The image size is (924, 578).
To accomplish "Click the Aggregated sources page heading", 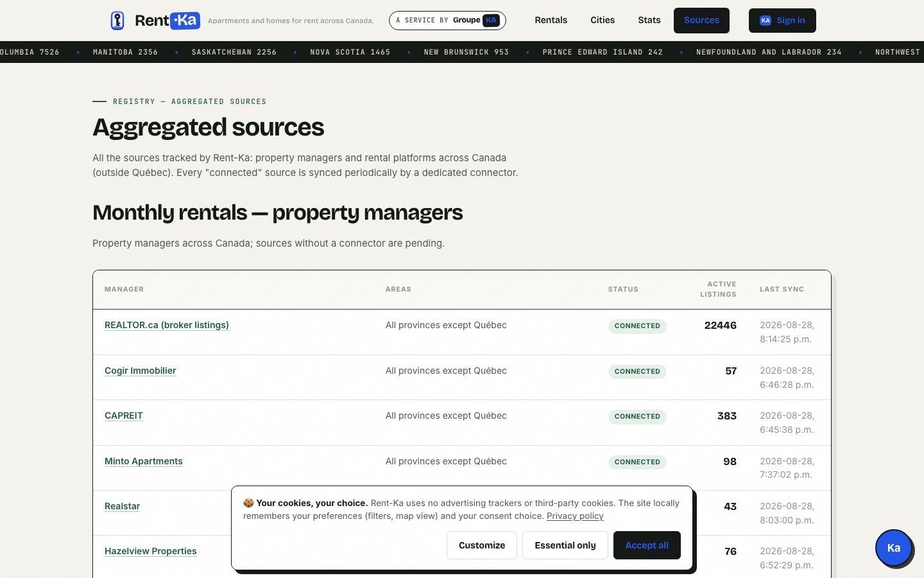I will [x=209, y=127].
